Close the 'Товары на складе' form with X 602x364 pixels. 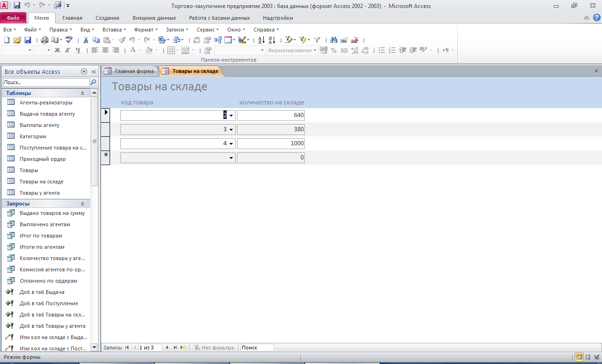pyautogui.click(x=596, y=71)
